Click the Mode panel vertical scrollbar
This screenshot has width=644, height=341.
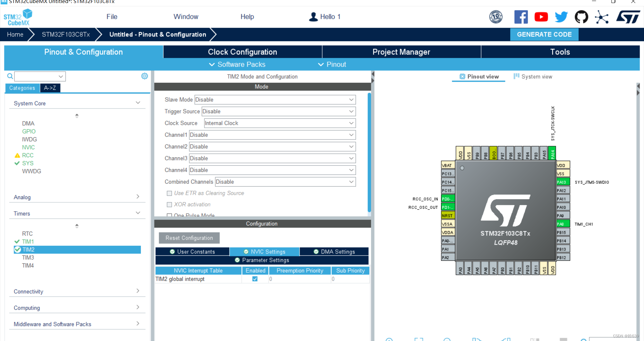(x=369, y=153)
